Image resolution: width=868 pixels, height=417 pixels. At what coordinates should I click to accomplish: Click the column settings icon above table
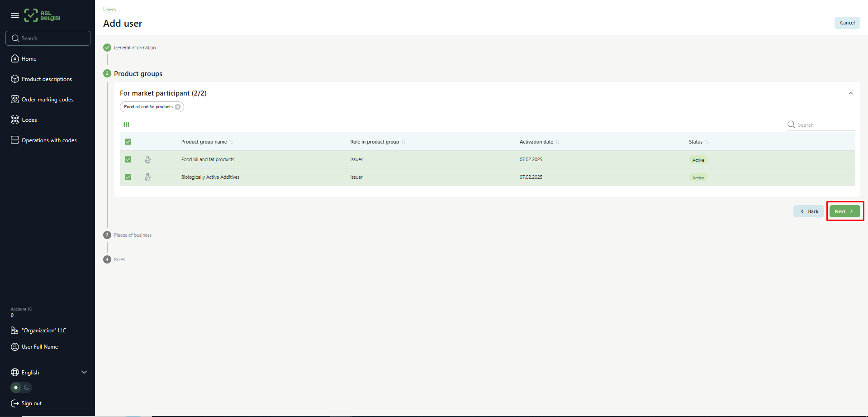tap(126, 125)
